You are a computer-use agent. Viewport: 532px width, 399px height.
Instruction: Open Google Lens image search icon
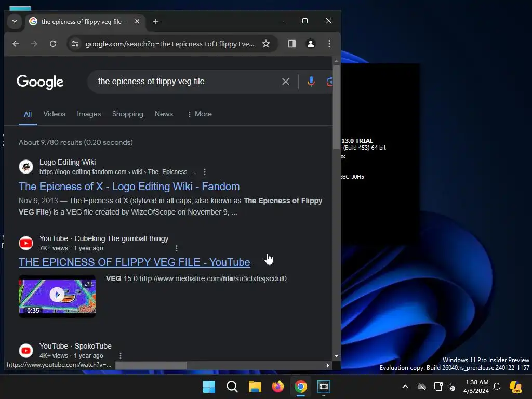pos(329,82)
